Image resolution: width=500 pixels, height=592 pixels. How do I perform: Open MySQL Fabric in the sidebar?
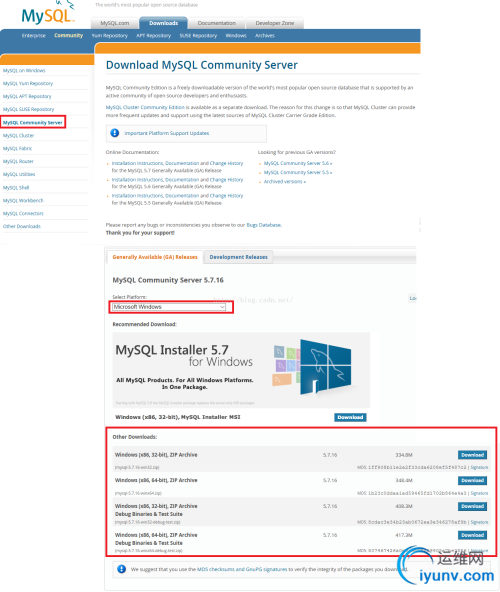[x=17, y=148]
